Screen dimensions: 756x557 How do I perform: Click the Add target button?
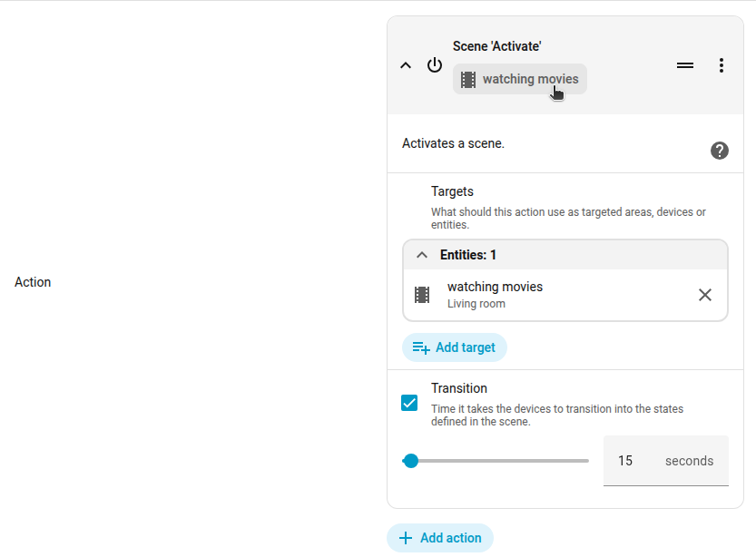(x=454, y=347)
